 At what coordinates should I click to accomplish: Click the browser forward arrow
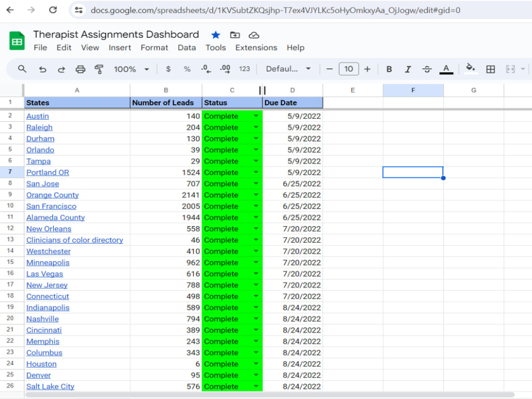pyautogui.click(x=31, y=10)
